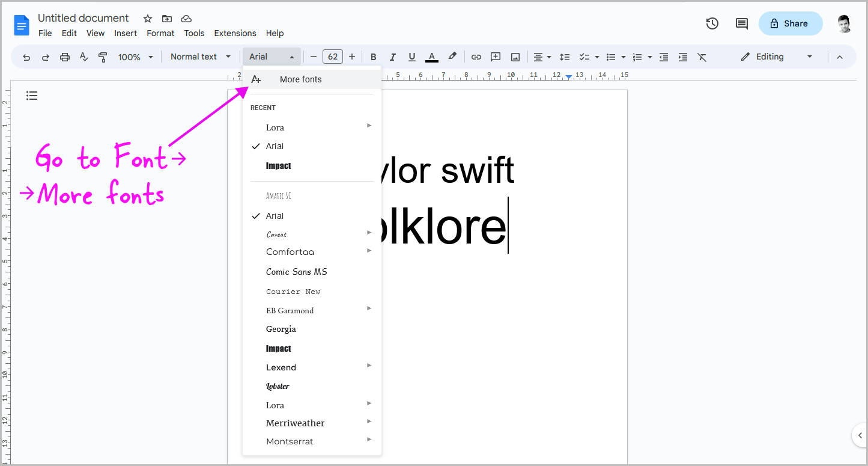Open the highlight color picker
Image resolution: width=868 pixels, height=466 pixels.
pos(452,57)
